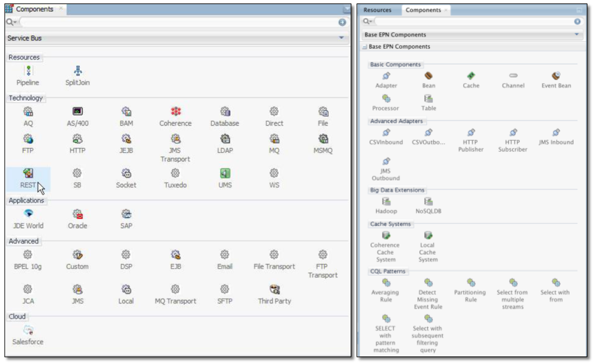Choose the HTTP Publisher adapter
Image resolution: width=595 pixels, height=364 pixels.
(x=471, y=132)
